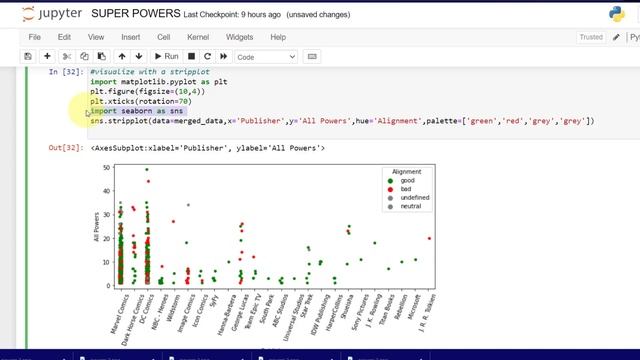Click the plt.xticks(rotation=70) line
The image size is (640, 360).
coord(141,101)
